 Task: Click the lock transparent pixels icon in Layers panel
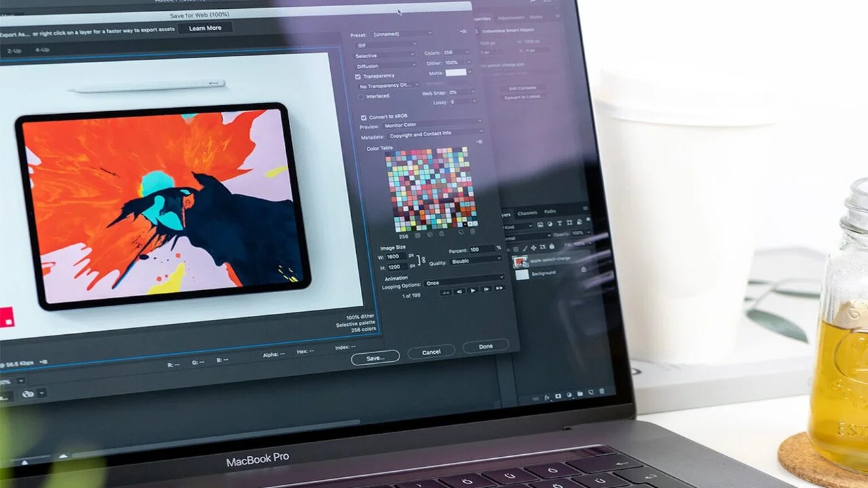515,249
